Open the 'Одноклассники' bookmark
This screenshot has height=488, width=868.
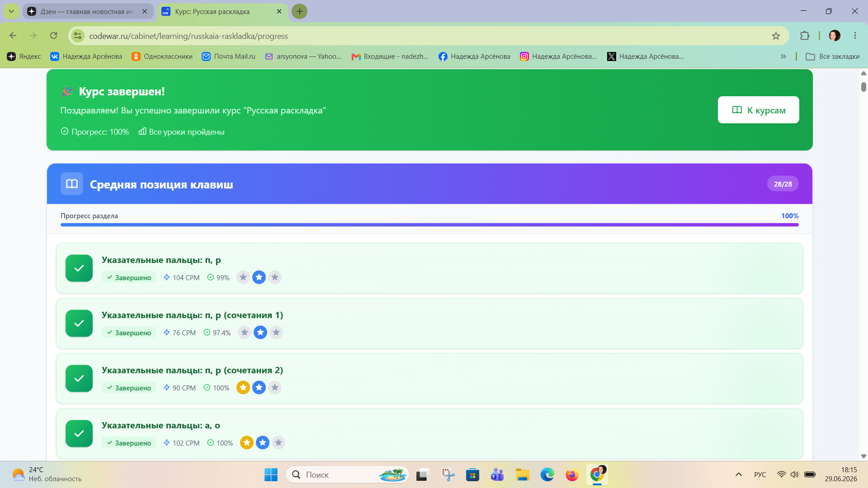(162, 56)
